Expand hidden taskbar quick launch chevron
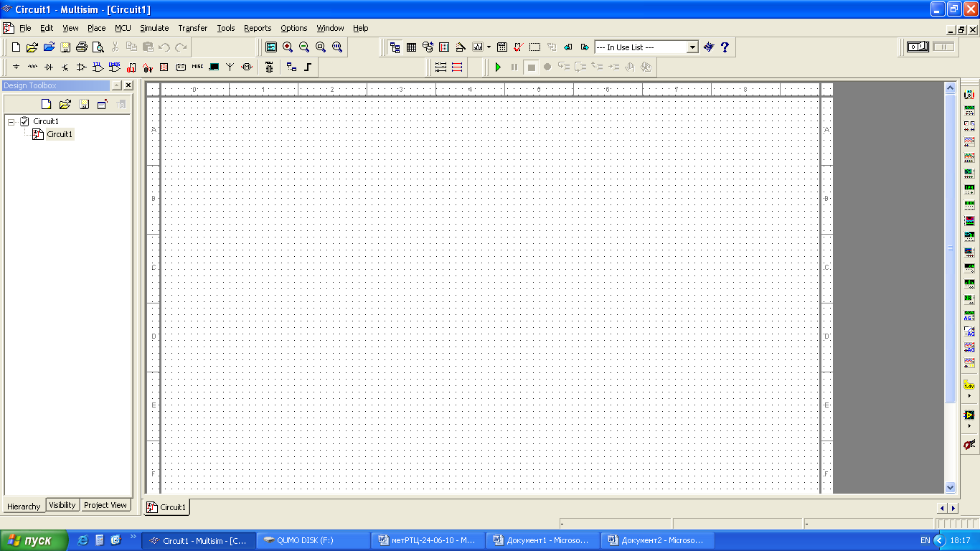The height and width of the screenshot is (551, 980). (133, 537)
